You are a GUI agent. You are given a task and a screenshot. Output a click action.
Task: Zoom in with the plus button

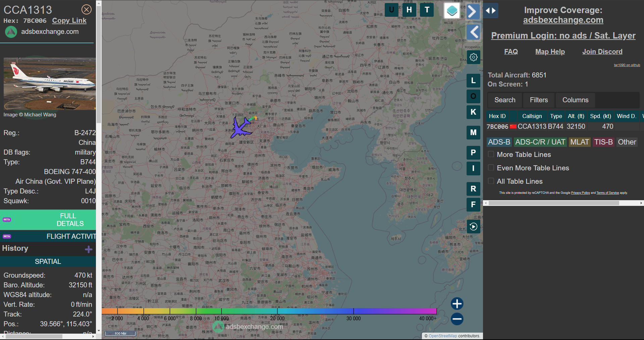457,303
